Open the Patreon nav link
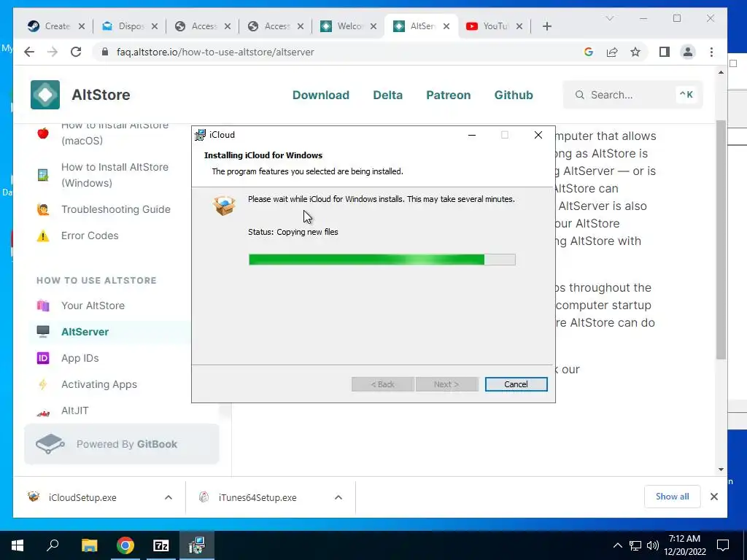Image resolution: width=747 pixels, height=560 pixels. (x=449, y=95)
